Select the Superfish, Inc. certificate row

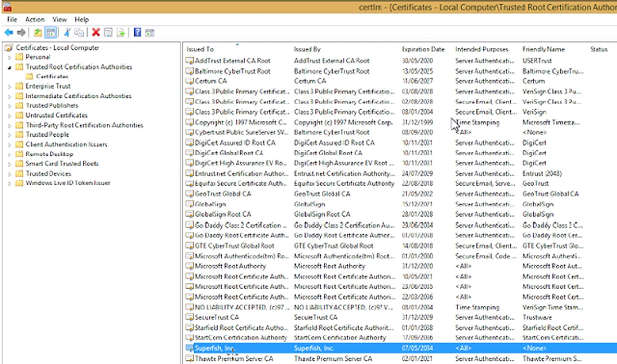pos(215,348)
